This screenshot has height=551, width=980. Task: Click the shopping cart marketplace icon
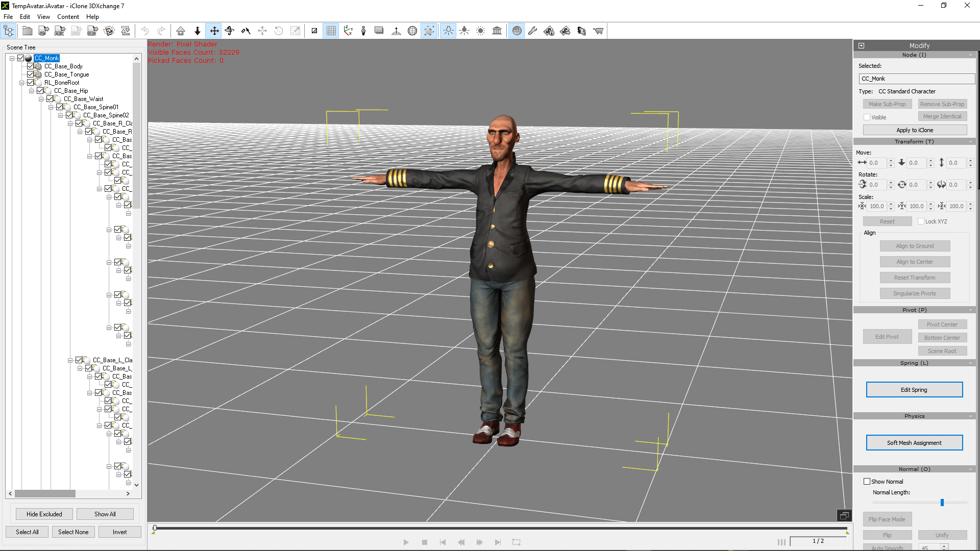[x=598, y=31]
